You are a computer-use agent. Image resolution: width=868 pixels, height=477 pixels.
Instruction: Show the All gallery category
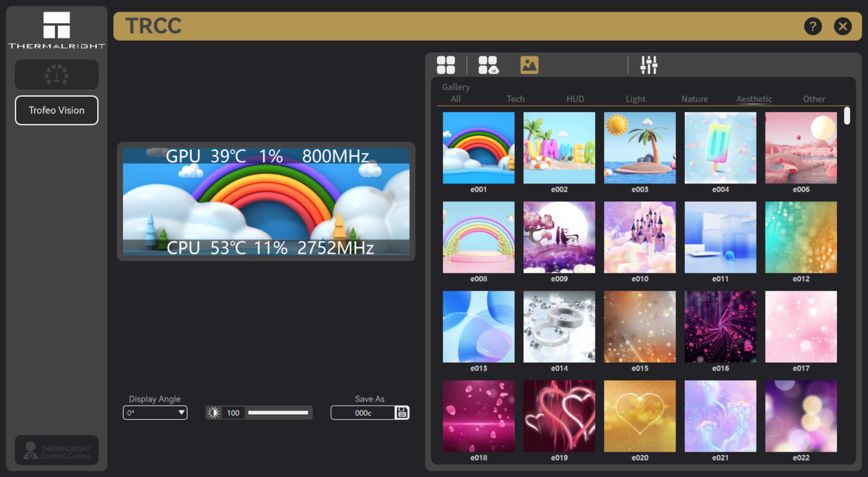click(456, 99)
